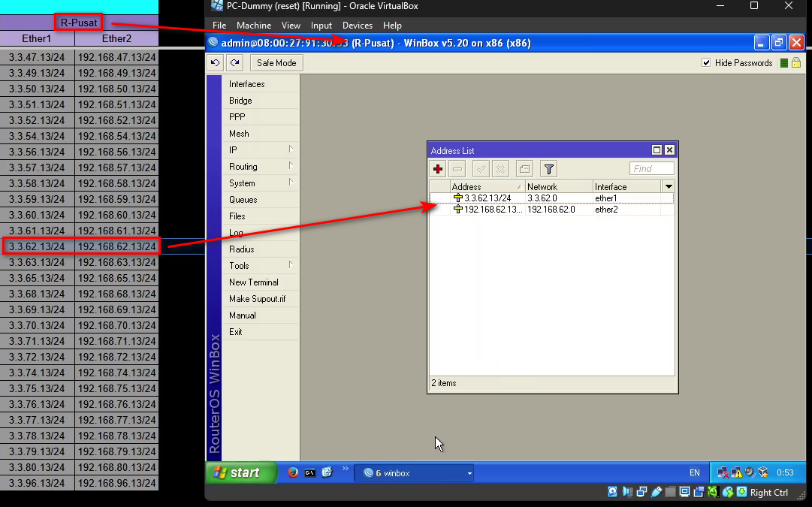
Task: Click the green traffic indicator beside the padlock
Action: tap(784, 62)
